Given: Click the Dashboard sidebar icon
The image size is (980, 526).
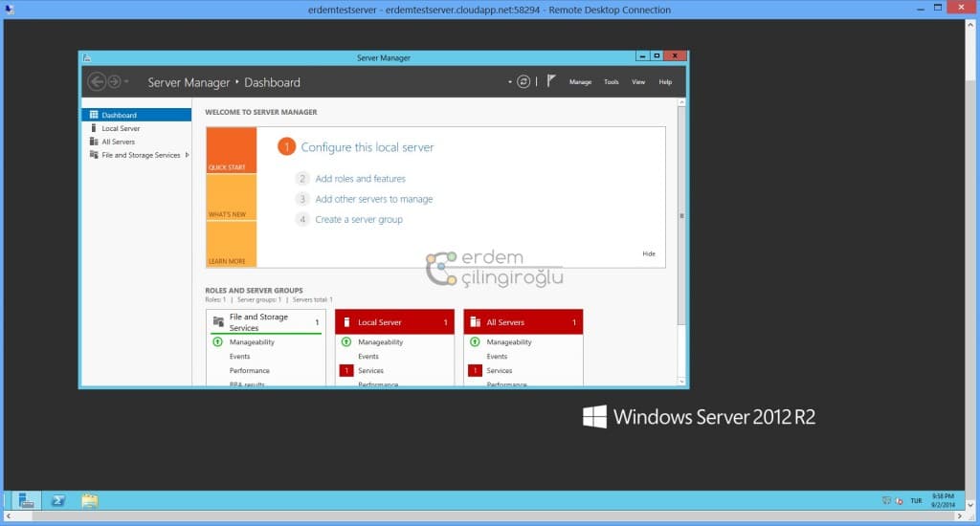Looking at the screenshot, I should (94, 115).
